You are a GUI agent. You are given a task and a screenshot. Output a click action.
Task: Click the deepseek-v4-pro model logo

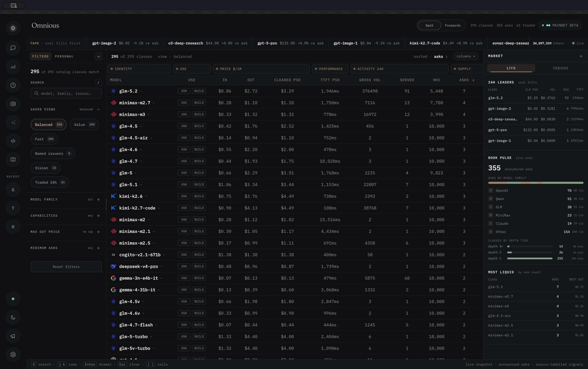(x=113, y=266)
